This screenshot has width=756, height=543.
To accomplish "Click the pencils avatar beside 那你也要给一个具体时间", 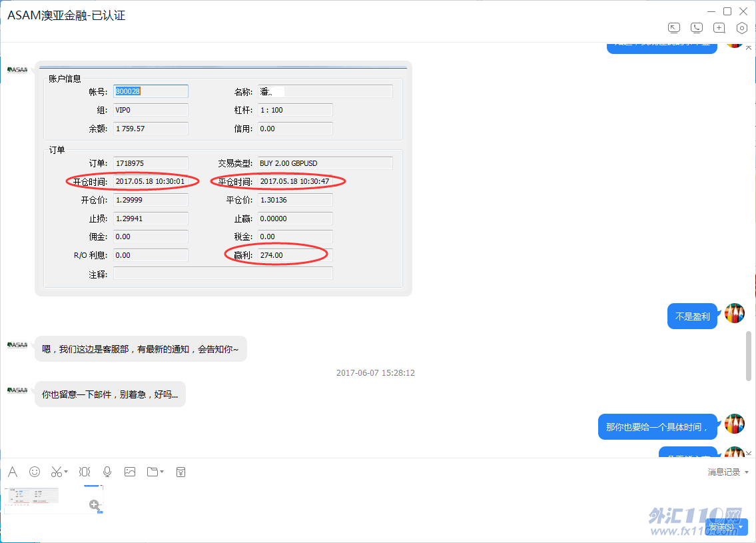I will [735, 424].
